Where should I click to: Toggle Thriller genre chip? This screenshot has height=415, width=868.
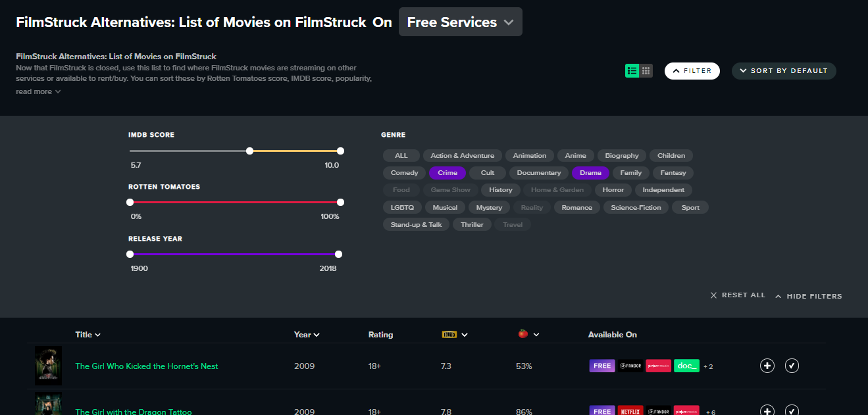click(x=472, y=224)
